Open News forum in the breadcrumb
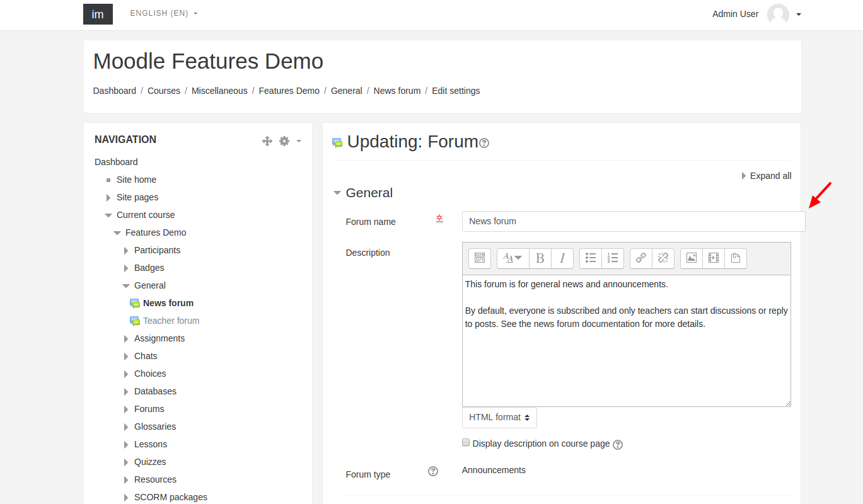 397,91
